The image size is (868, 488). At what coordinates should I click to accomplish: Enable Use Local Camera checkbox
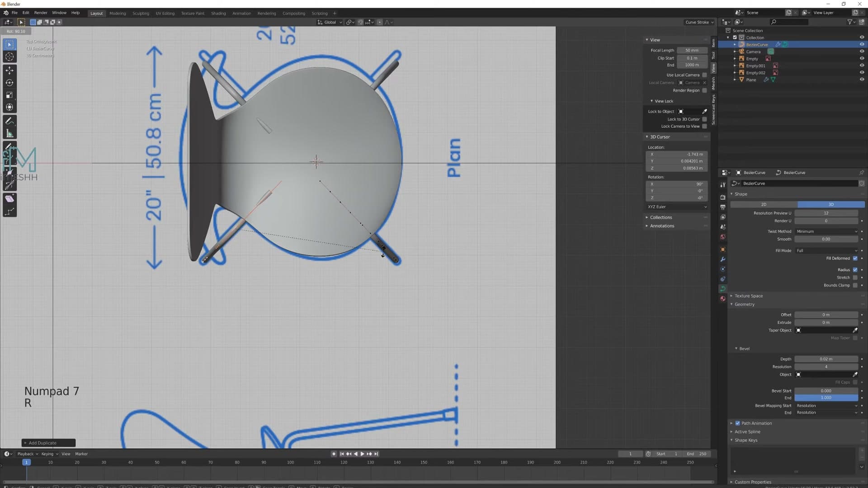(x=704, y=75)
